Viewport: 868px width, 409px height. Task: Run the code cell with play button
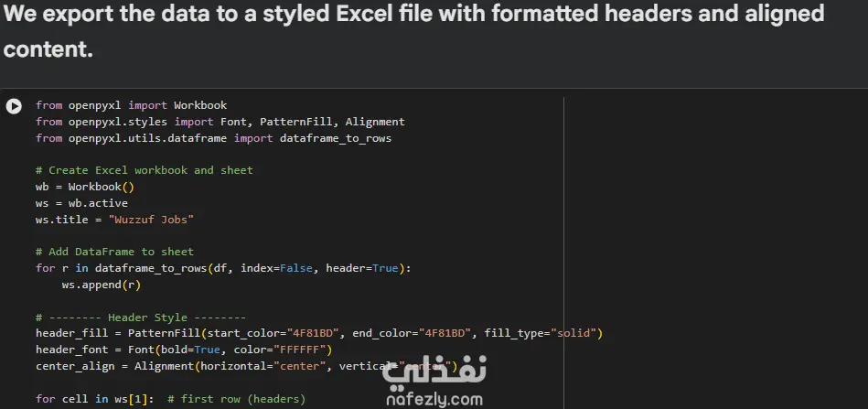pyautogui.click(x=14, y=106)
